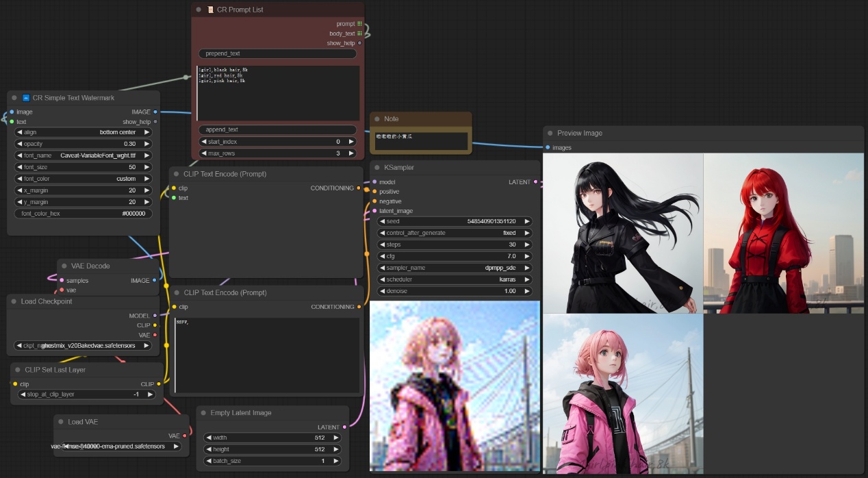Increase the steps value with right arrow
The image size is (868, 478).
point(527,244)
